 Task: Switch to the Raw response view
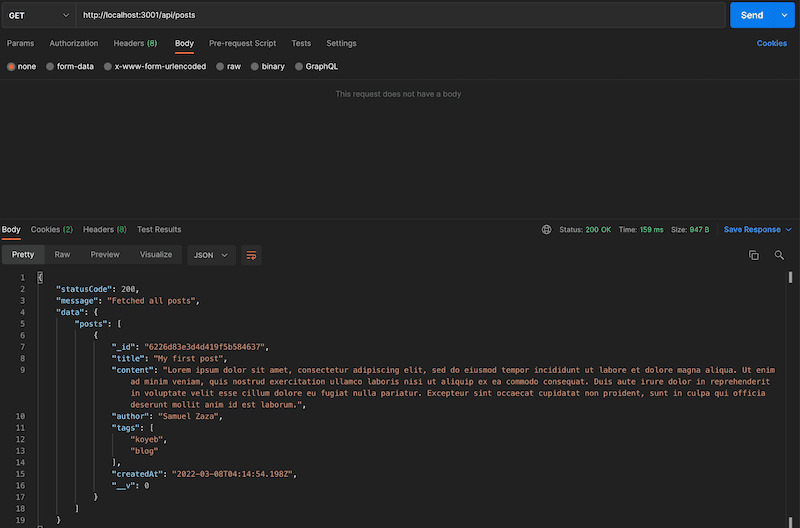click(x=62, y=255)
